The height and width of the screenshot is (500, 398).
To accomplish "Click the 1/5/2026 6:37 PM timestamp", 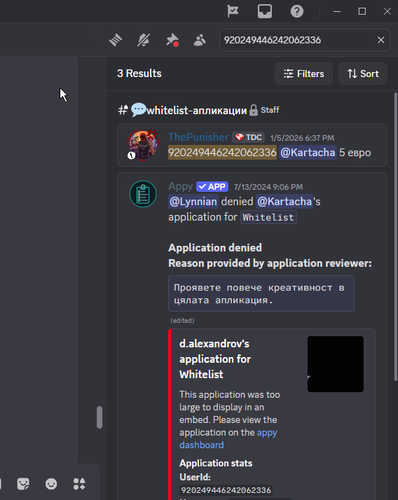I will [302, 138].
